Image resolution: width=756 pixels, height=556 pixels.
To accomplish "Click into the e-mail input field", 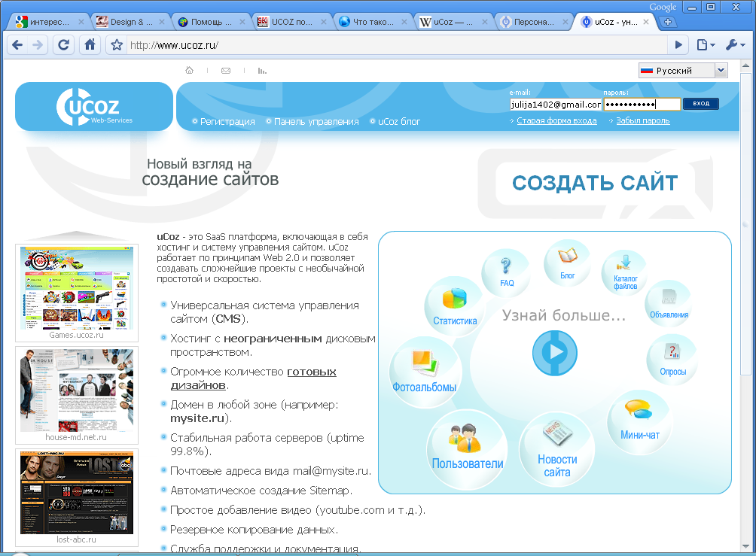I will pos(556,105).
